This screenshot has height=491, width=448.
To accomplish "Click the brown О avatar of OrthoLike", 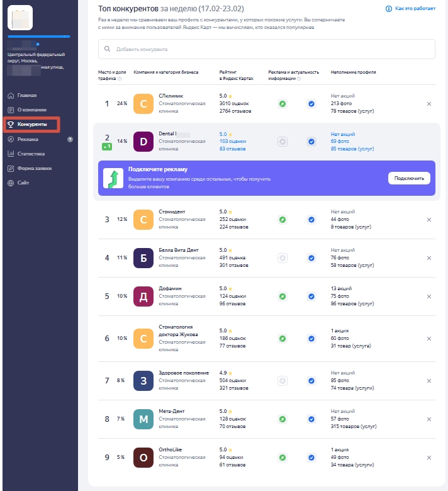I will pyautogui.click(x=143, y=458).
